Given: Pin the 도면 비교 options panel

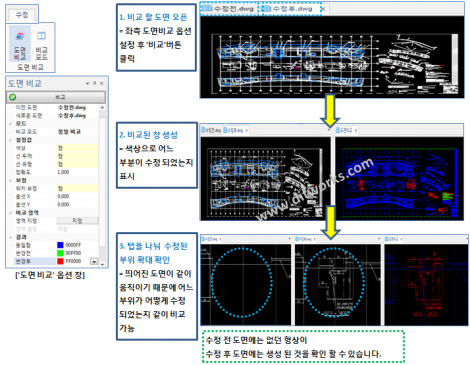Looking at the screenshot, I should [95, 83].
